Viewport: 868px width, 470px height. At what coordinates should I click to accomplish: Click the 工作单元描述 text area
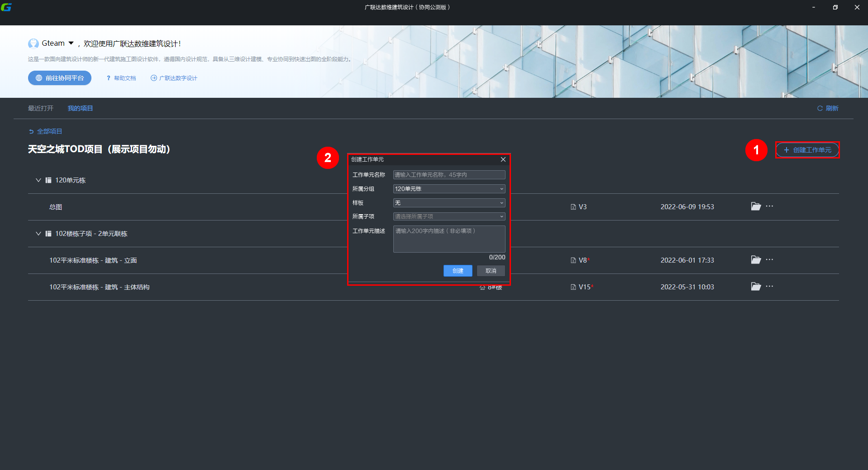click(x=449, y=239)
